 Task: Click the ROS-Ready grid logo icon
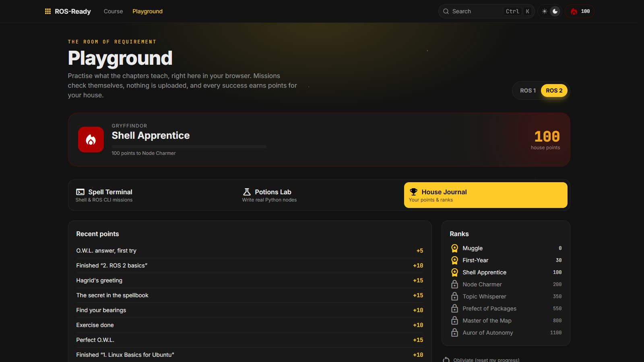coord(48,11)
